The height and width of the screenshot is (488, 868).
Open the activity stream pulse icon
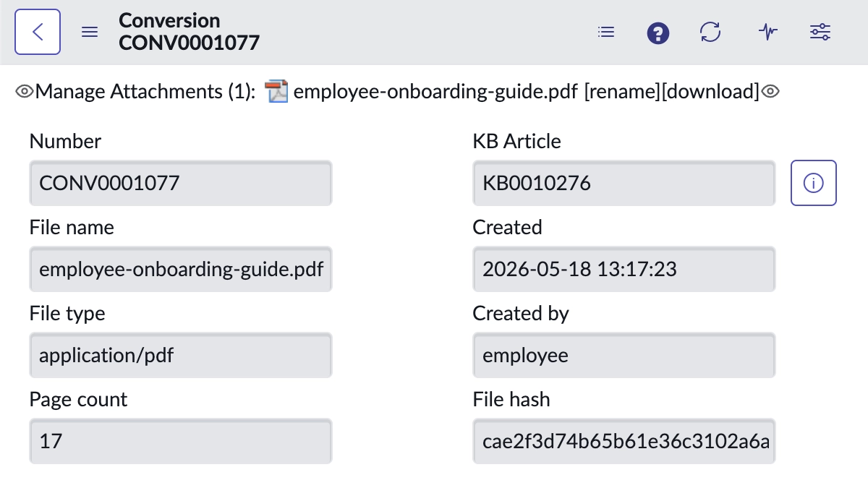coord(768,32)
